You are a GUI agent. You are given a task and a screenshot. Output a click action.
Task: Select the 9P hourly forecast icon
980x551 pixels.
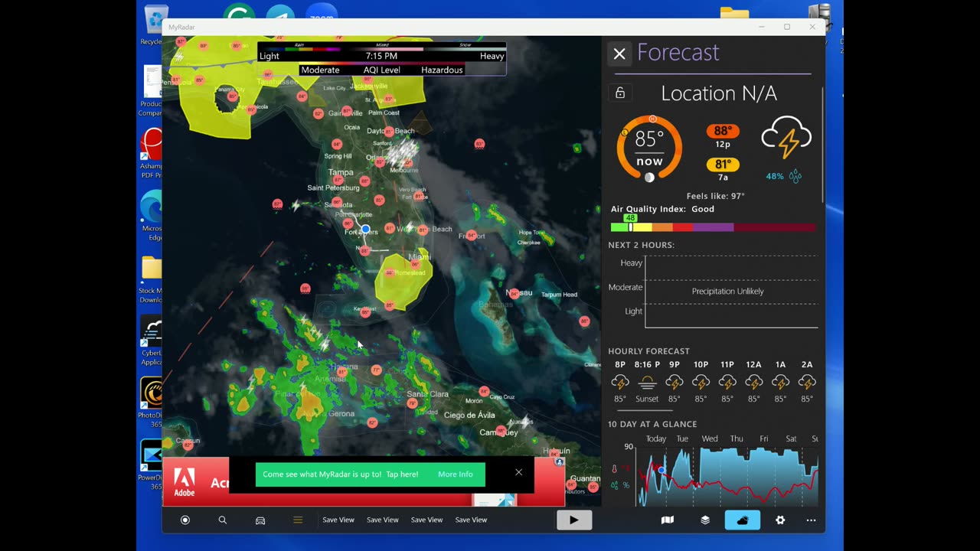[x=674, y=382]
